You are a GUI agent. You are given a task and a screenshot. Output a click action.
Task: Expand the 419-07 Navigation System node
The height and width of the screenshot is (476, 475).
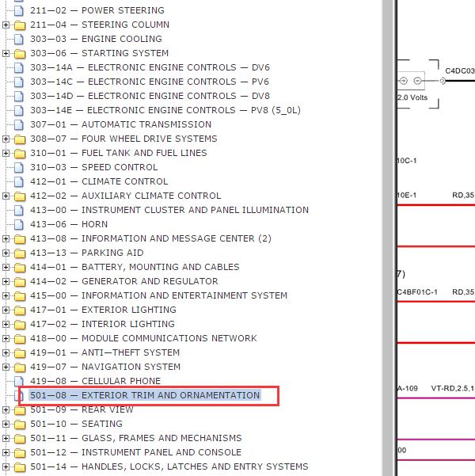point(6,367)
